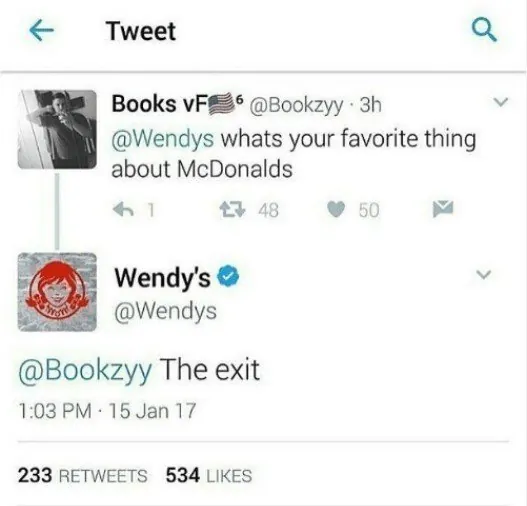The width and height of the screenshot is (527, 506).
Task: Open Wendy's logo avatar
Action: 57,292
